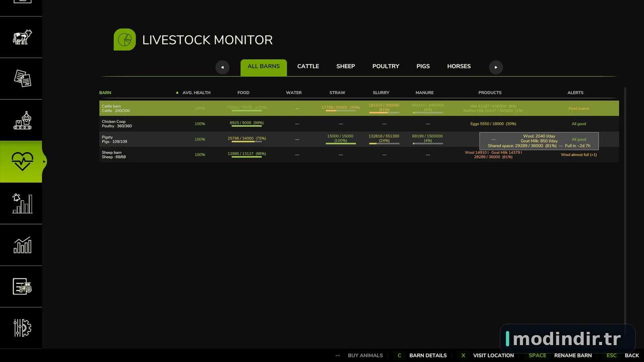
Task: Sort by the STRAW column header
Action: 337,93
